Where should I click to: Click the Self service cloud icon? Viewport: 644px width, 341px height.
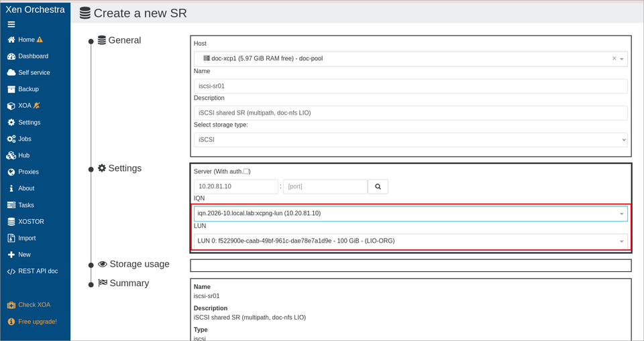point(11,72)
